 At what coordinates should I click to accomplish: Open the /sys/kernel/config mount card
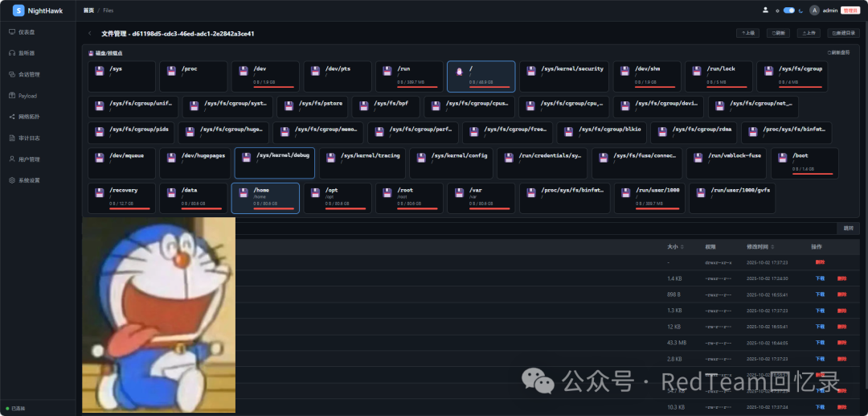click(451, 163)
